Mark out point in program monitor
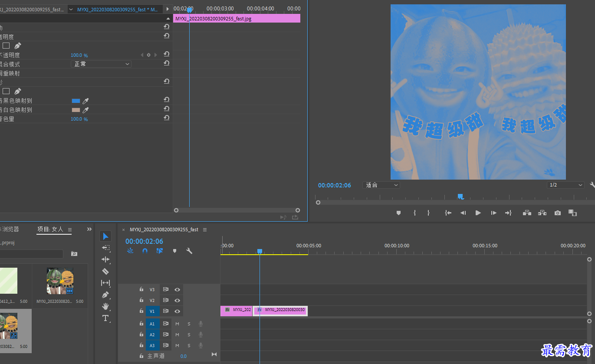Image resolution: width=595 pixels, height=364 pixels. tap(428, 213)
